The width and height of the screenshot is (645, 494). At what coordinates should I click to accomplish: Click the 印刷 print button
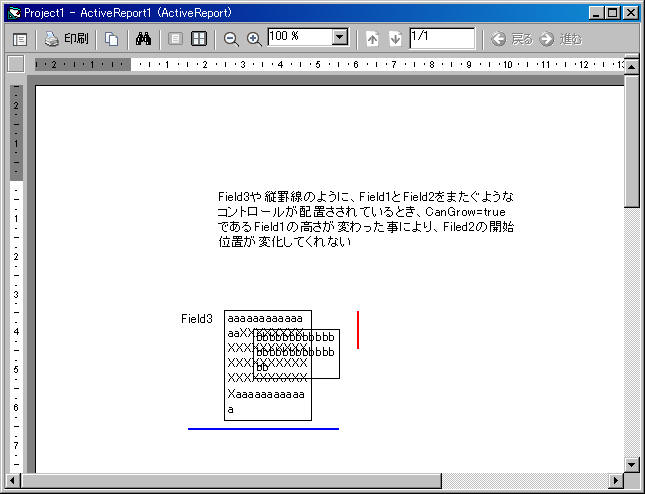tap(66, 39)
